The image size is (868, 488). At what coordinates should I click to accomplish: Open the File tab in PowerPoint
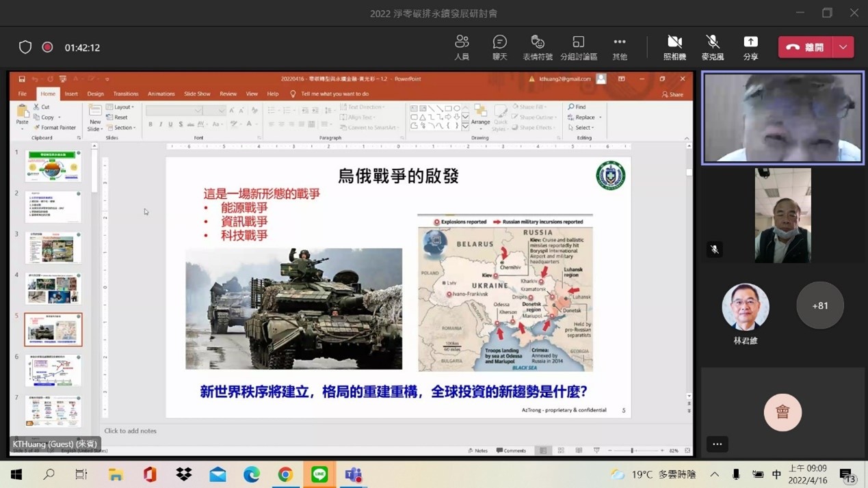(23, 94)
